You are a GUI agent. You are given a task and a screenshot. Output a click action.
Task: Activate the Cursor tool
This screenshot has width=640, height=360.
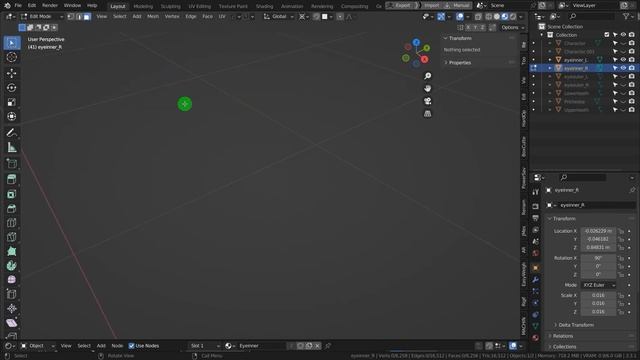12,57
